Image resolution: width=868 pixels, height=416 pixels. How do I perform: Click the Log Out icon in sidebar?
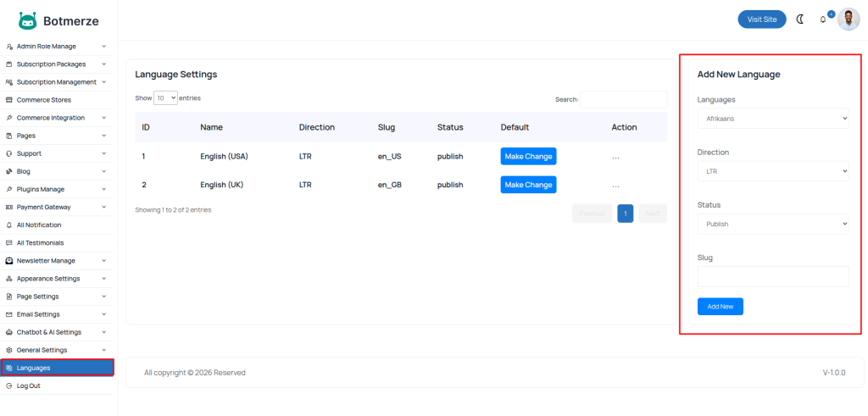[9, 385]
